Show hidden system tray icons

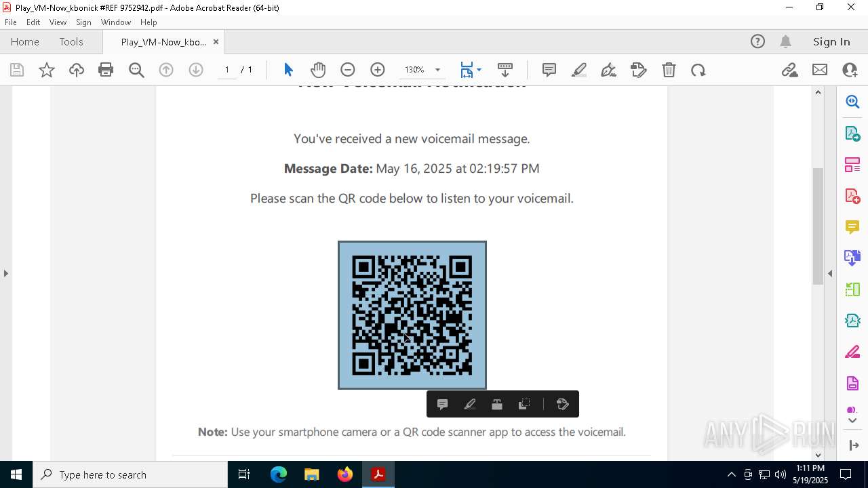[x=731, y=474]
